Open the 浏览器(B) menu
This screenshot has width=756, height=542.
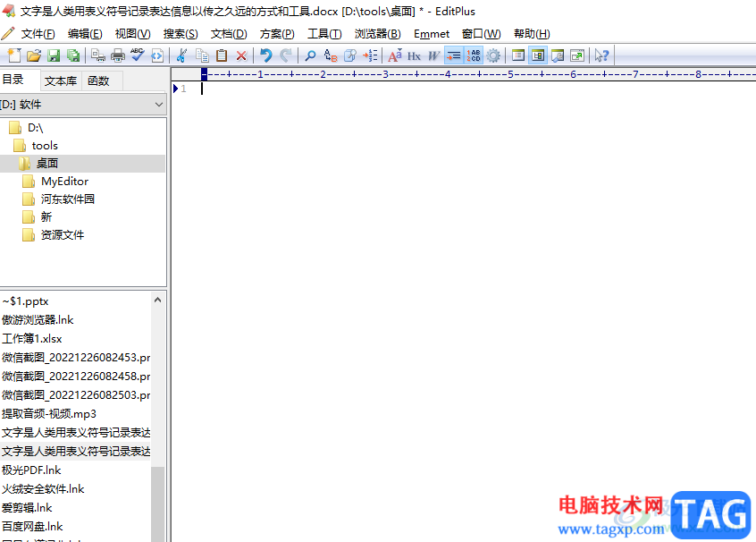[x=377, y=34]
